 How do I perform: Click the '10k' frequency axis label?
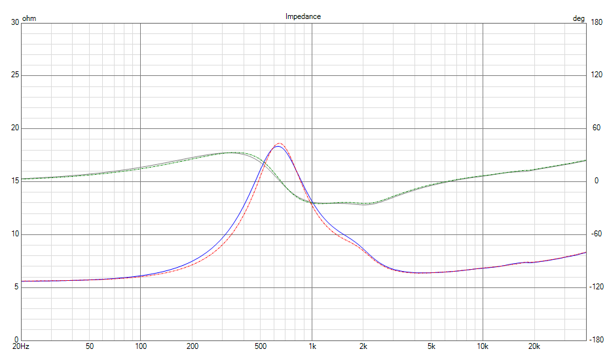click(x=483, y=346)
